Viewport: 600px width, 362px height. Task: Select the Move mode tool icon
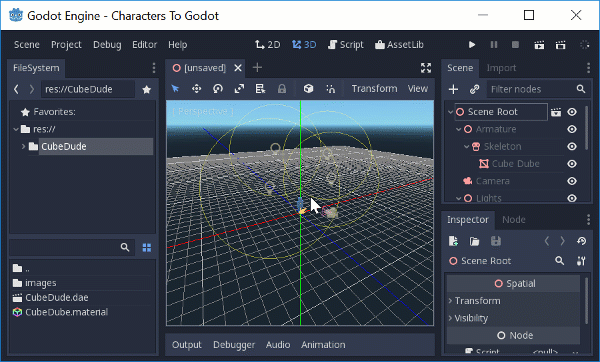click(x=197, y=89)
